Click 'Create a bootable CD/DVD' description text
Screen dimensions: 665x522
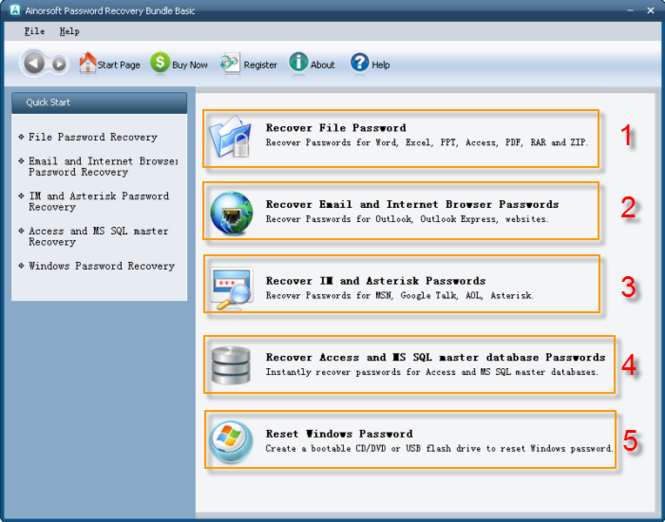point(439,449)
